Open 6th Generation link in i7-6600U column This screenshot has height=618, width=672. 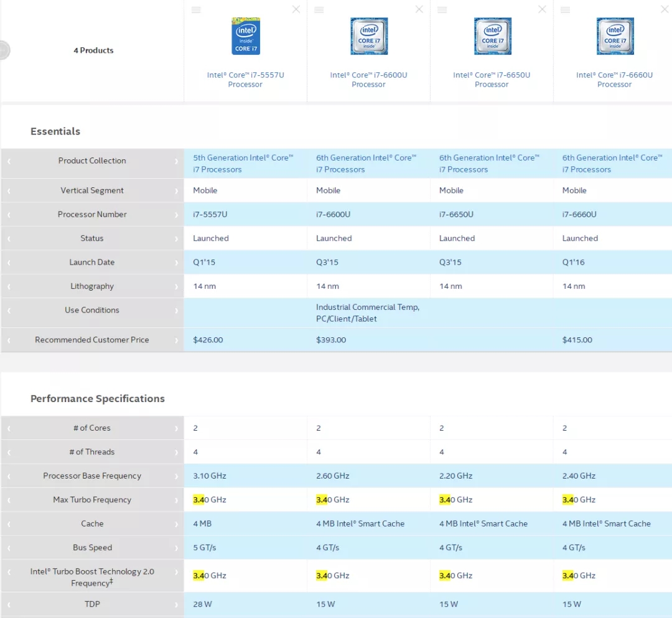click(x=366, y=164)
